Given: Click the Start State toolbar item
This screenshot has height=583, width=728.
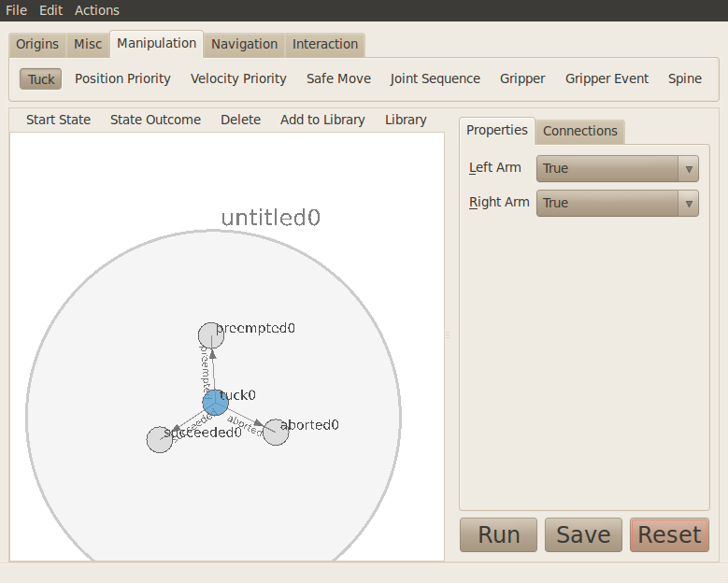Looking at the screenshot, I should (x=58, y=120).
